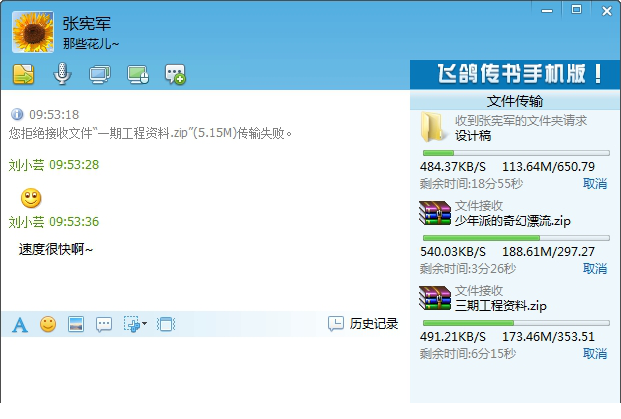
Task: Click progress bar of 三期工程资料.zip
Action: (x=516, y=323)
